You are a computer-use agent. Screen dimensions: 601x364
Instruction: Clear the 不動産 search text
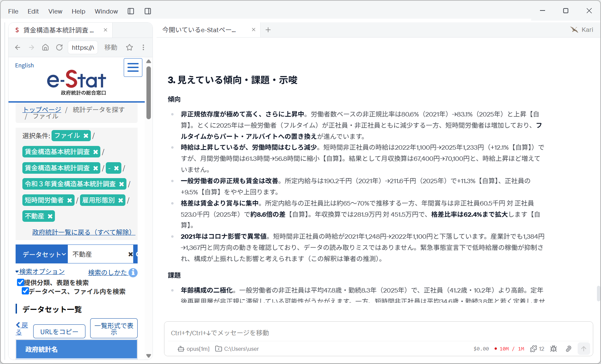131,254
